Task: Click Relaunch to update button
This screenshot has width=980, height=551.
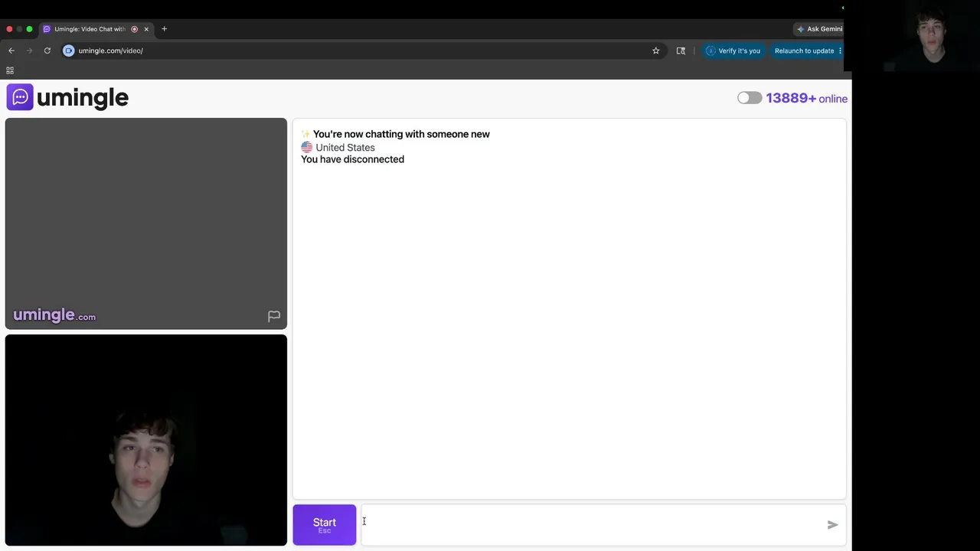Action: coord(808,51)
